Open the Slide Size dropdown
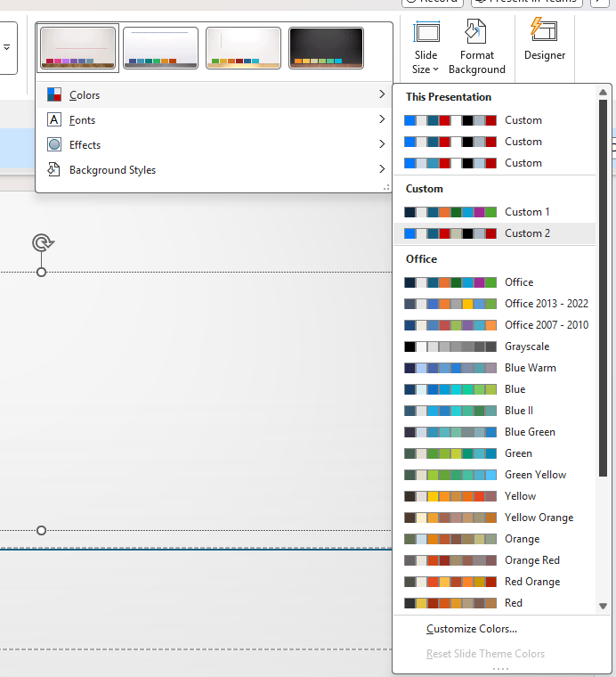The height and width of the screenshot is (677, 616). [x=426, y=47]
